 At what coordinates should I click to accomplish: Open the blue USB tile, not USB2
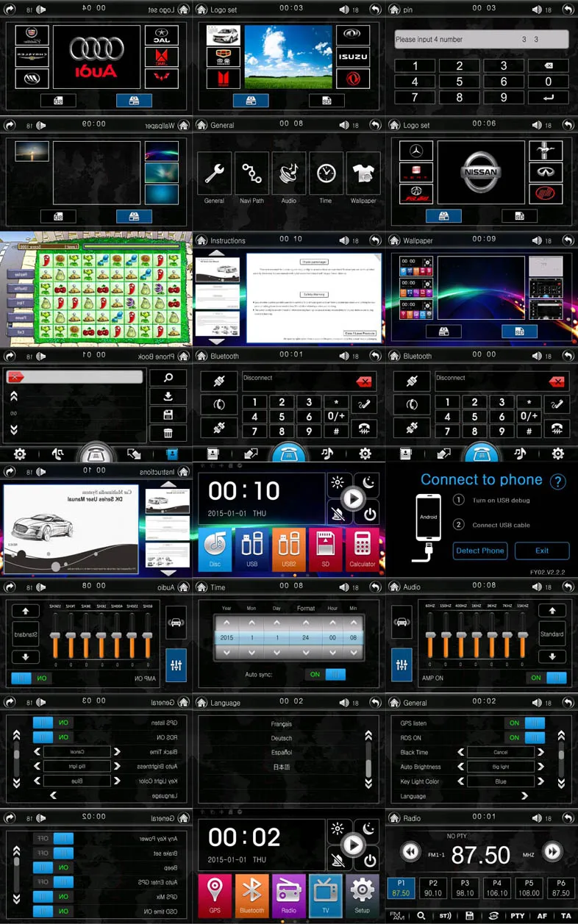tap(251, 549)
